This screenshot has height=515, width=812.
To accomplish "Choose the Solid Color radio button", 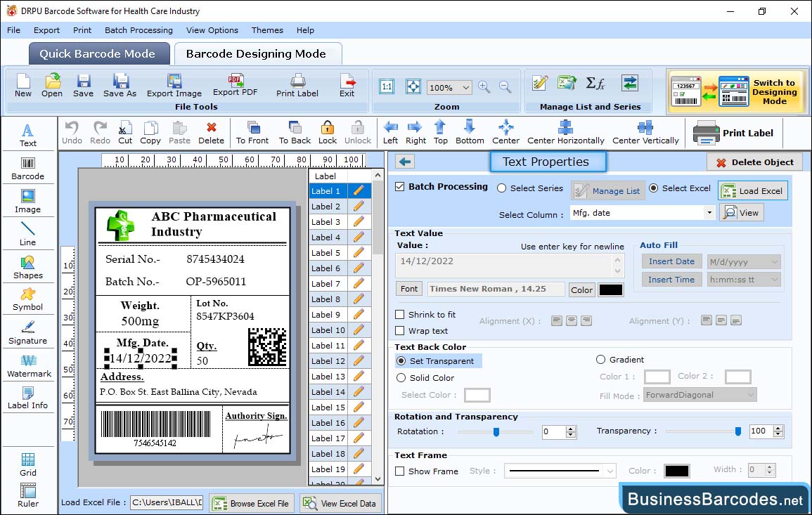I will (401, 378).
